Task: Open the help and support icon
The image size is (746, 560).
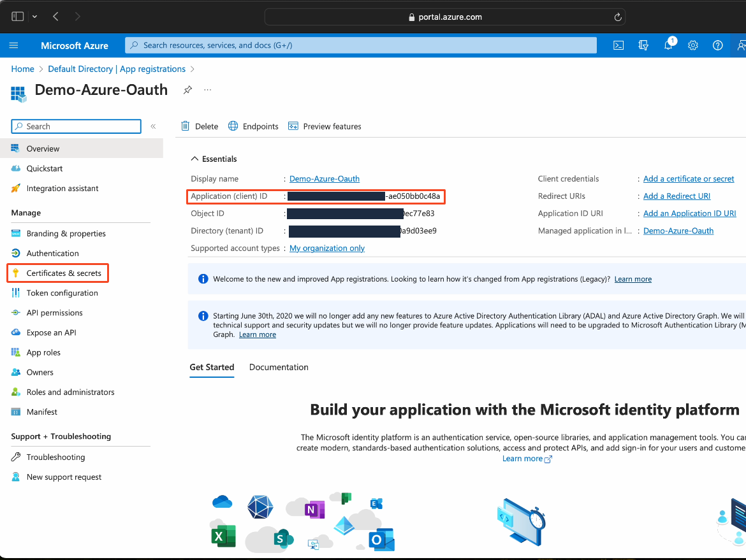Action: point(717,45)
